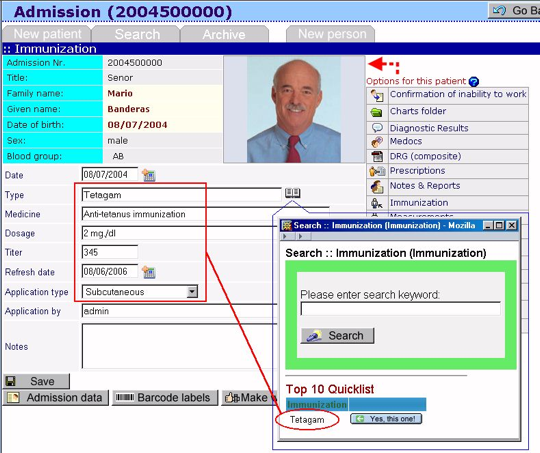Click the Notes & Reports icon

(x=377, y=186)
